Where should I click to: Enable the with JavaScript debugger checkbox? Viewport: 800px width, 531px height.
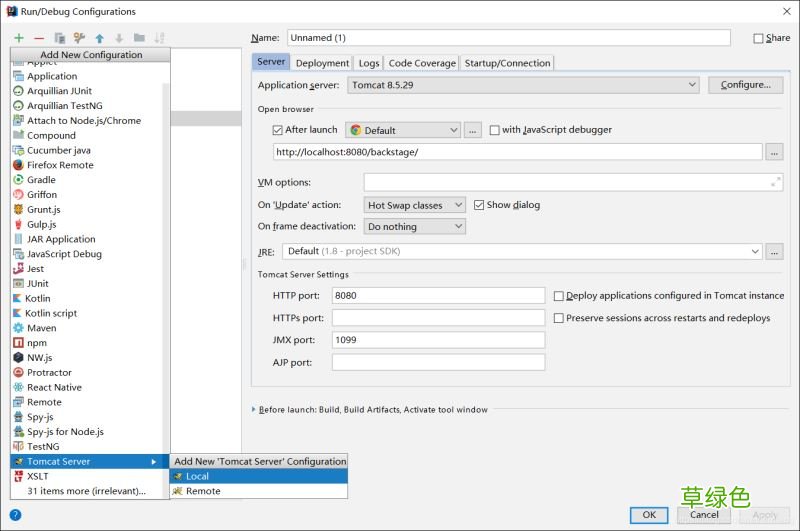(495, 130)
